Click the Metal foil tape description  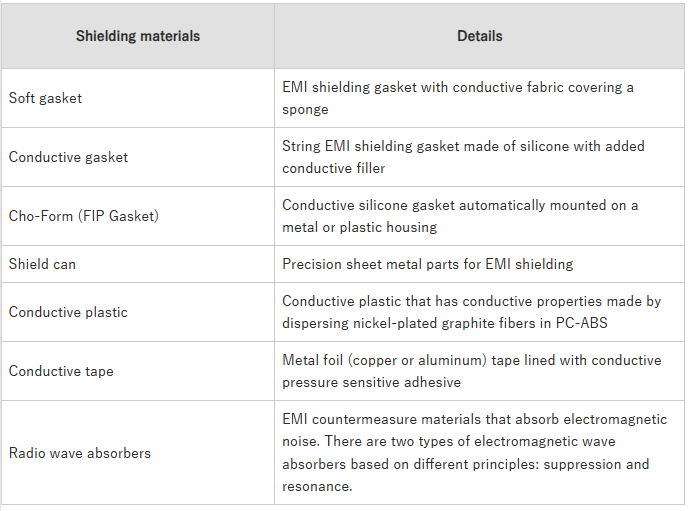pos(471,371)
